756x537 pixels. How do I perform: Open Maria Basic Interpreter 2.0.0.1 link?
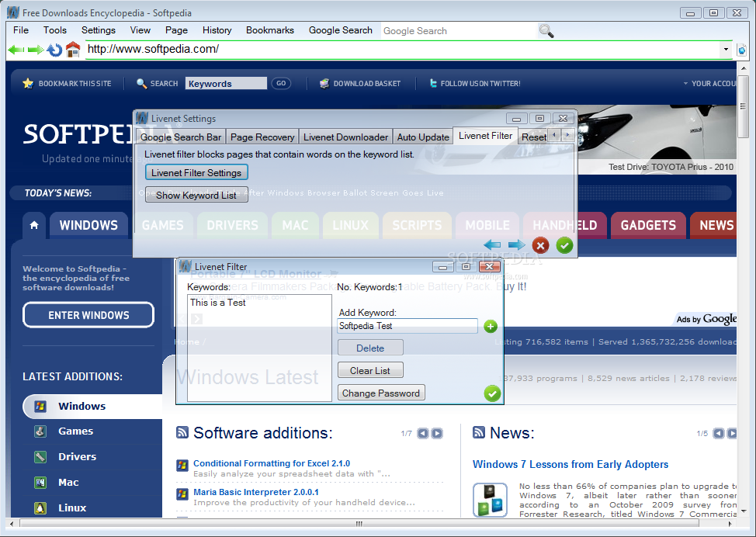256,492
